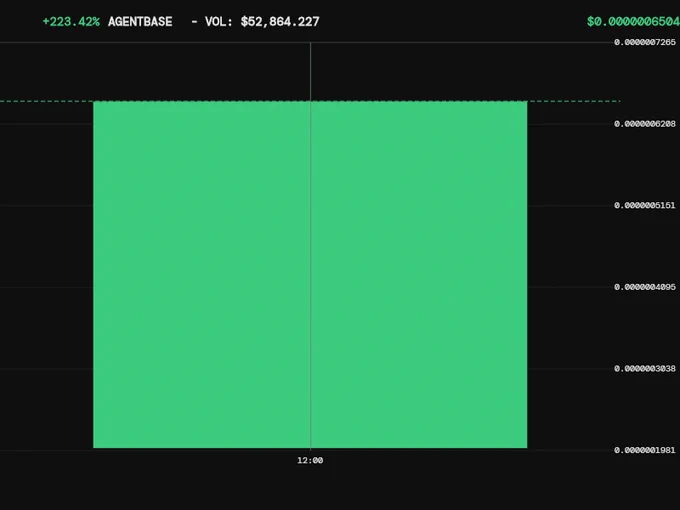680x510 pixels.
Task: Click the 0.0000004095 price axis label
Action: (x=644, y=287)
